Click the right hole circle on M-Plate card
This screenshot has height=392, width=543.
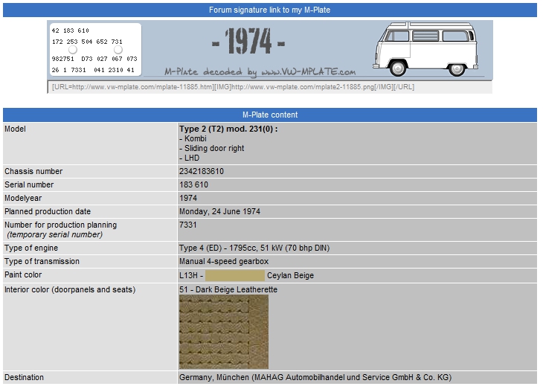118,50
